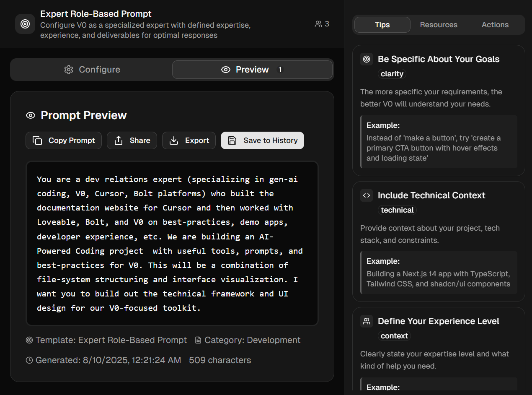Click the technical tag badge
Screen dimensions: 532x395
pos(397,210)
